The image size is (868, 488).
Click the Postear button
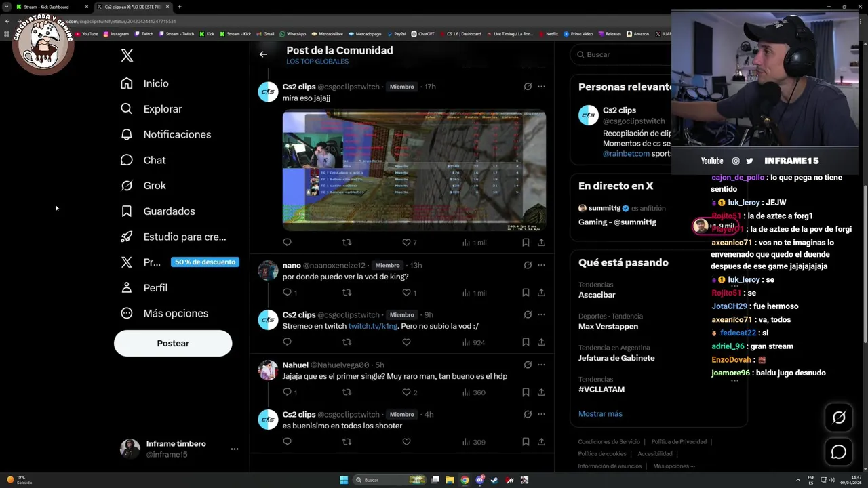tap(173, 344)
